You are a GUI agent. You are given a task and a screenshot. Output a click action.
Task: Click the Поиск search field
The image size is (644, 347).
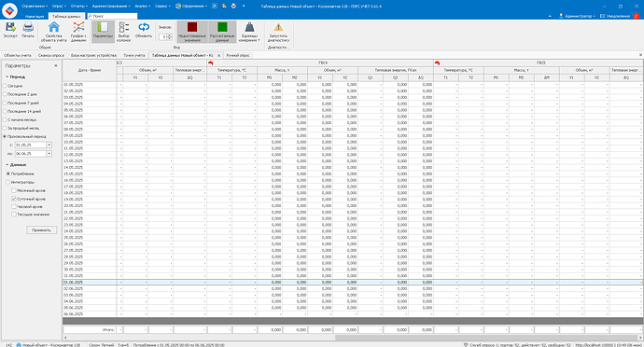click(112, 16)
